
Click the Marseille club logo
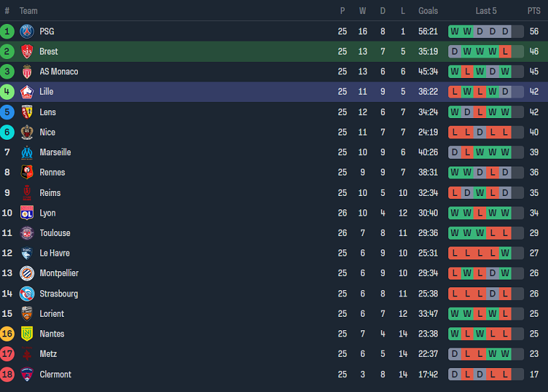click(27, 152)
